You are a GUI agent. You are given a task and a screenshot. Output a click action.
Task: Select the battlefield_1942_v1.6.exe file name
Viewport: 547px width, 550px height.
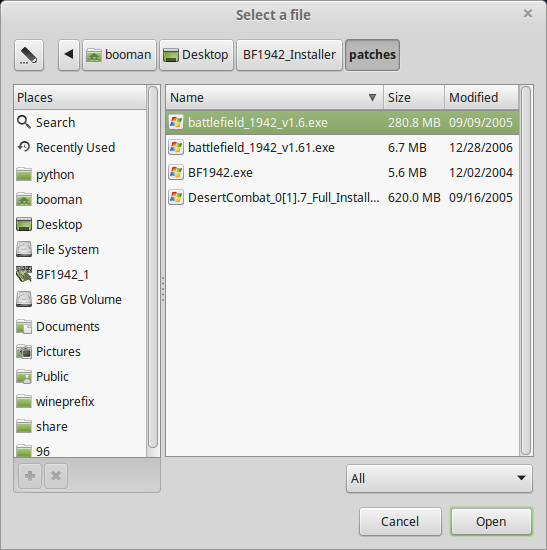258,122
